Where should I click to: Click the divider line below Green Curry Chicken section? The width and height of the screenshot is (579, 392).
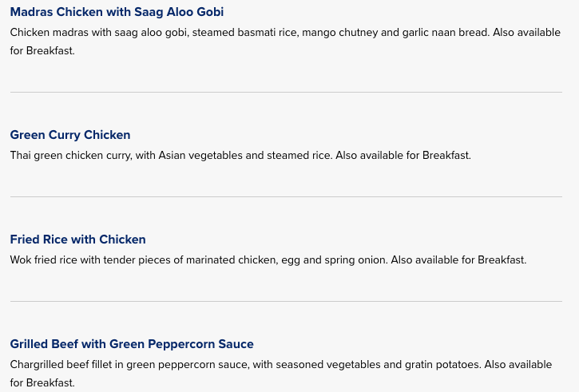[x=286, y=196]
